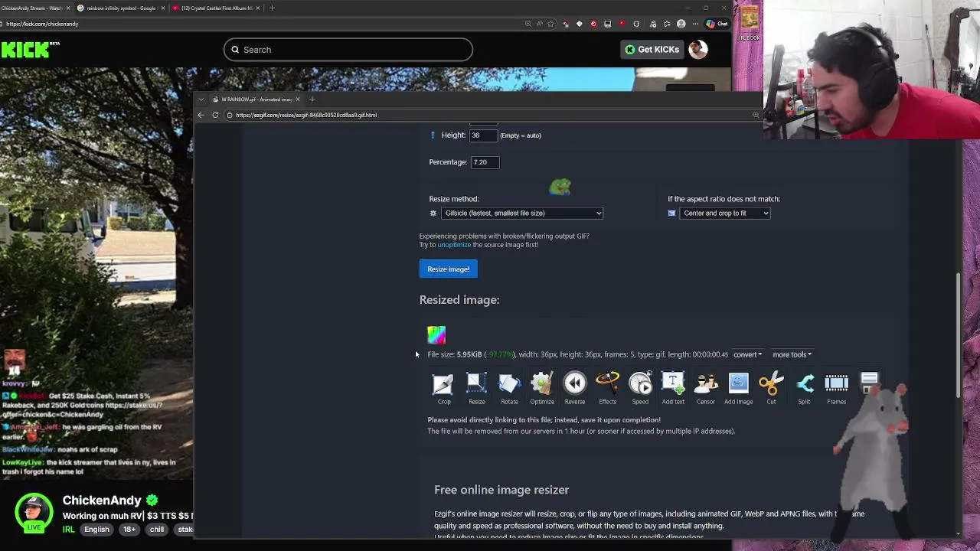Expand the more tools dropdown

792,354
